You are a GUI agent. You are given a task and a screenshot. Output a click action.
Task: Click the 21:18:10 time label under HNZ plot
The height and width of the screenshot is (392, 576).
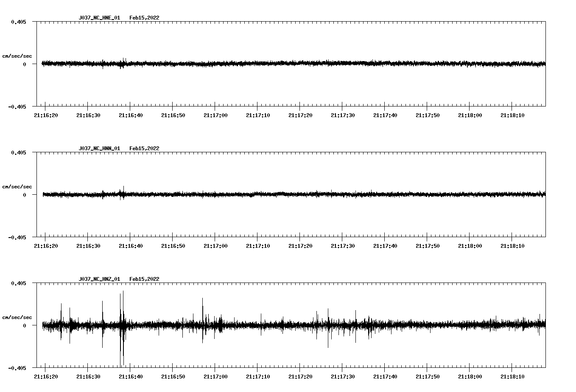click(512, 377)
